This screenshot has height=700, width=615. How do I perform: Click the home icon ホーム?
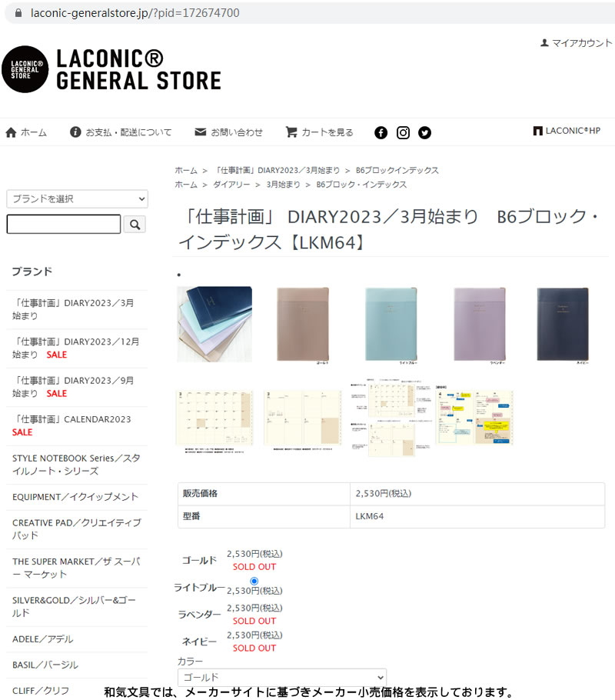[x=12, y=132]
